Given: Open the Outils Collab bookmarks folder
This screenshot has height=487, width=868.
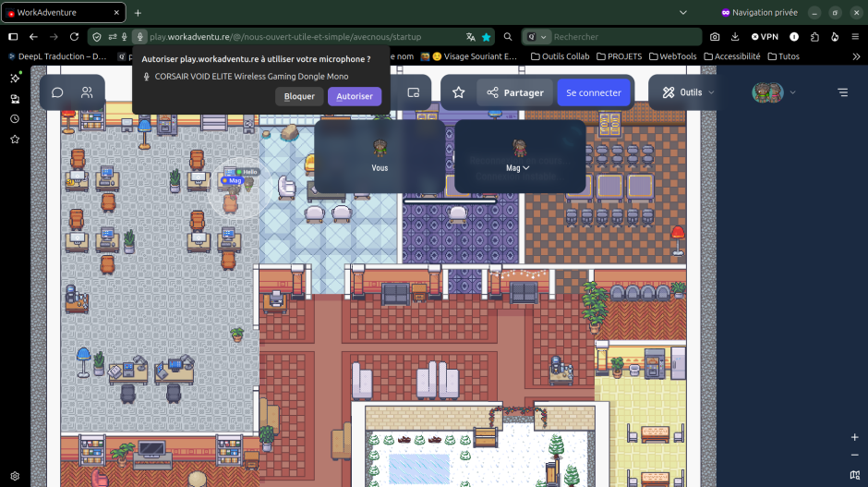Looking at the screenshot, I should (561, 56).
